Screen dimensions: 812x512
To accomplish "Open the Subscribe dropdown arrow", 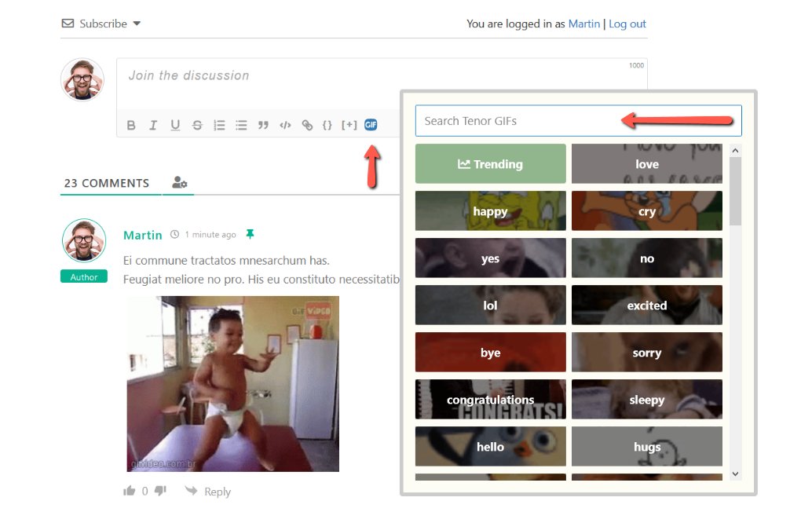I will [137, 24].
